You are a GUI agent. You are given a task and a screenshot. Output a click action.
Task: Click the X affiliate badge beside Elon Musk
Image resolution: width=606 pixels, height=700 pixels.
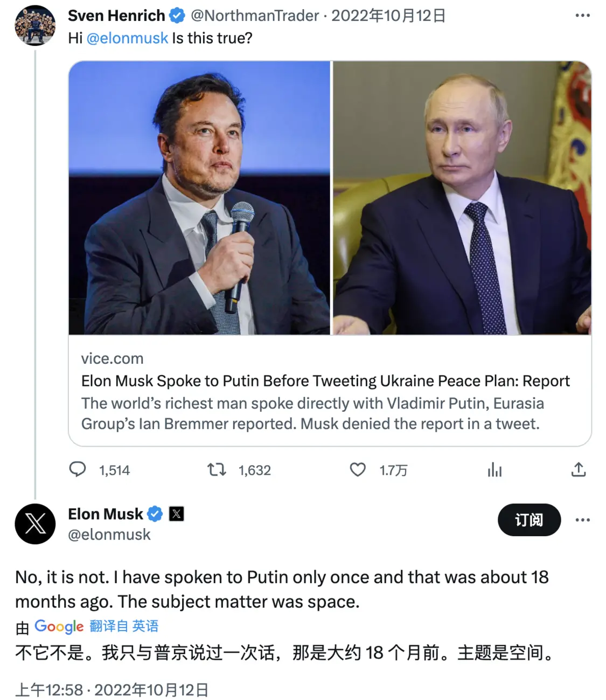click(x=176, y=514)
